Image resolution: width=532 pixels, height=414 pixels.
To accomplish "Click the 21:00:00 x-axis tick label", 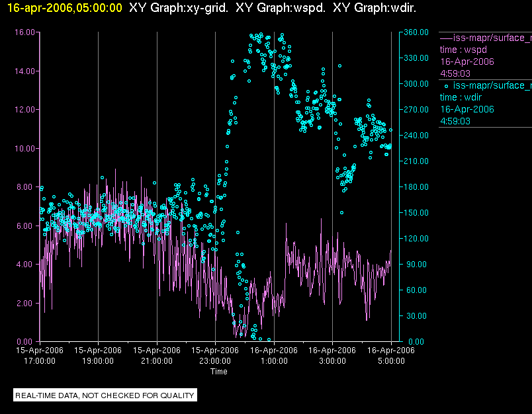I will pyautogui.click(x=157, y=361).
